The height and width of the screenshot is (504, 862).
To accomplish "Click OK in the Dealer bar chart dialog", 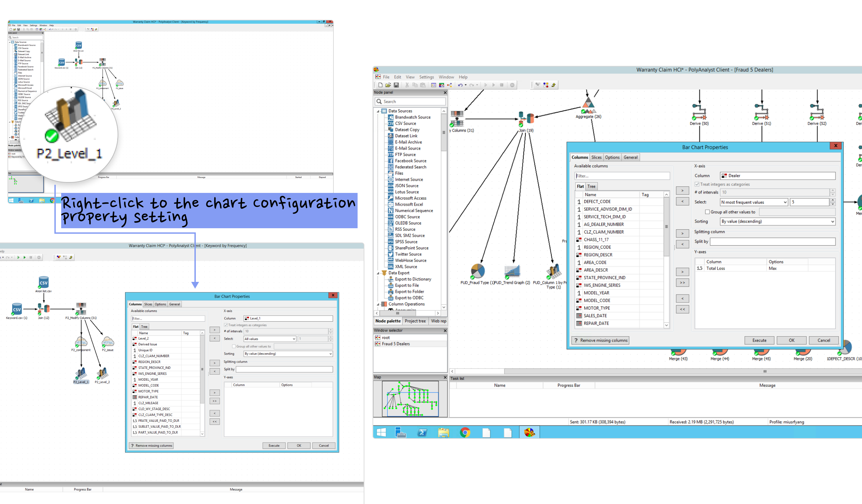I will tap(791, 340).
